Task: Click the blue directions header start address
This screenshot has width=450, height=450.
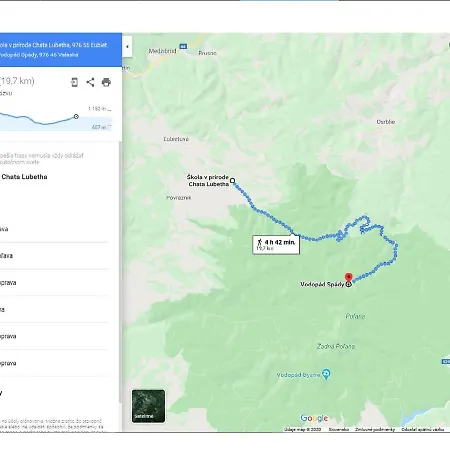Action: tap(53, 45)
